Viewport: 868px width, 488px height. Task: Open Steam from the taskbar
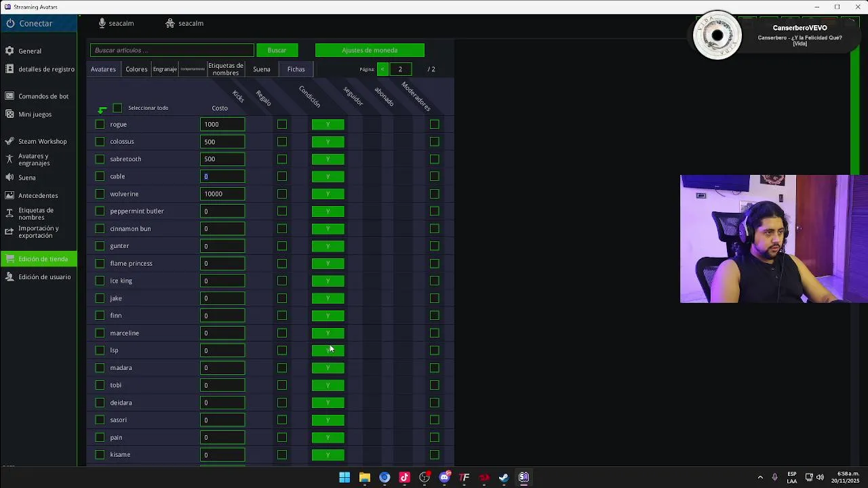tap(504, 477)
